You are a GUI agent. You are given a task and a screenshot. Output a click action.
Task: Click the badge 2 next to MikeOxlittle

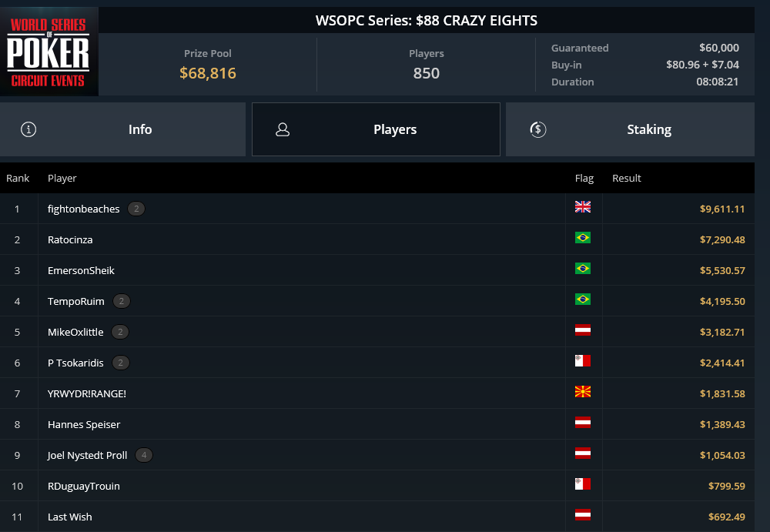tap(120, 332)
